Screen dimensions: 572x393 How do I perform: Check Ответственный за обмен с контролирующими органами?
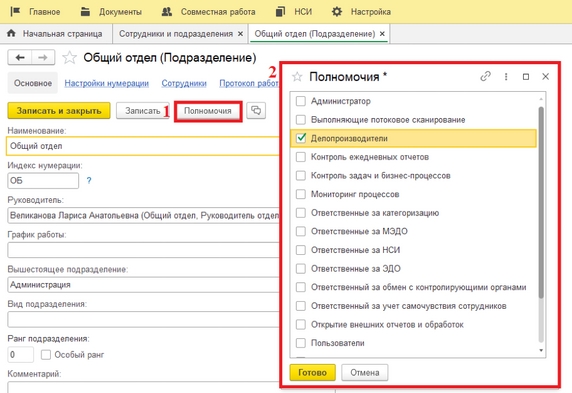(301, 287)
